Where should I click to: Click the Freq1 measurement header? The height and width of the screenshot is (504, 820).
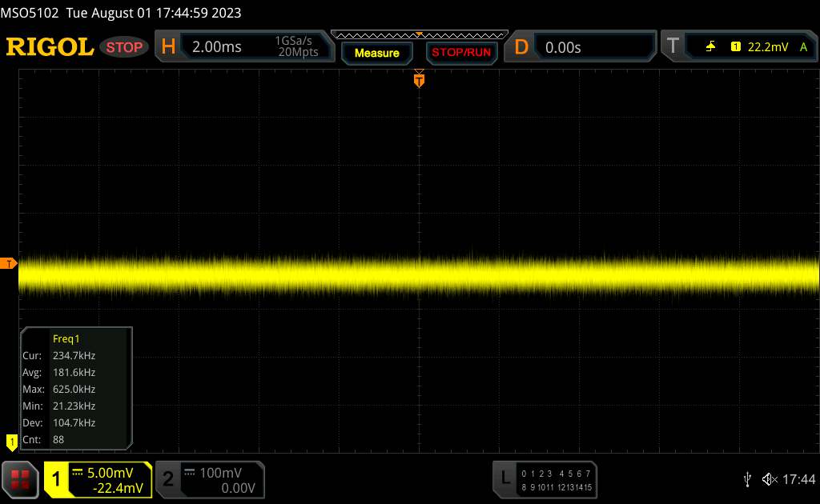click(66, 338)
